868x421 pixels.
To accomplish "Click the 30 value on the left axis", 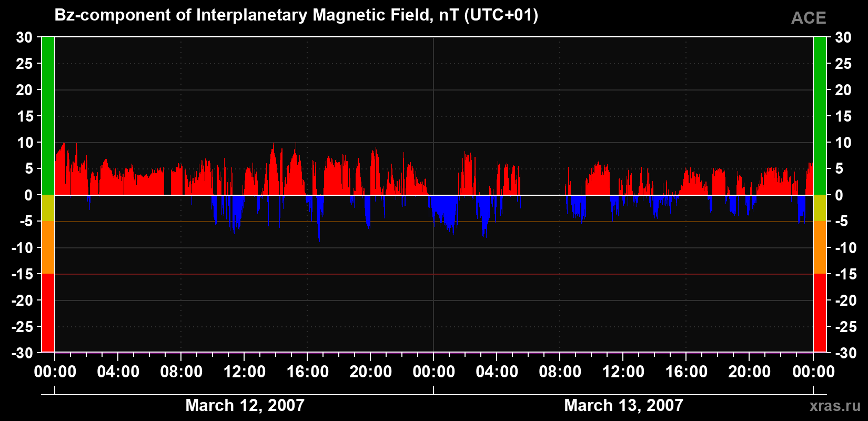I will click(24, 37).
